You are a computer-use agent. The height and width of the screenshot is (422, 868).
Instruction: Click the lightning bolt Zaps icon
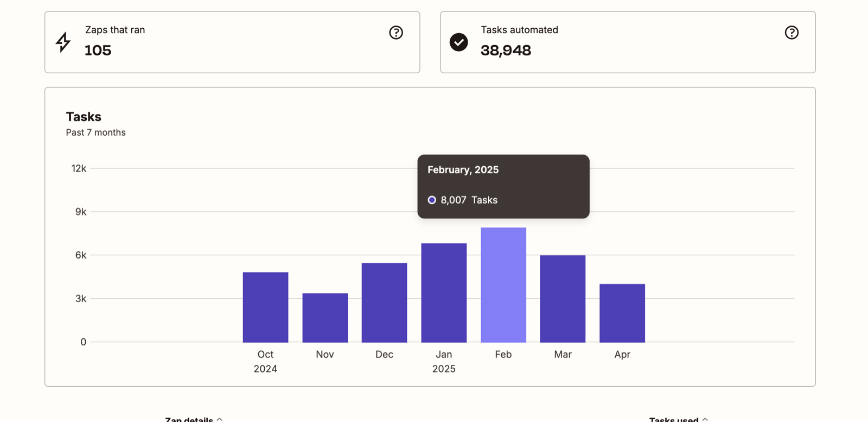click(x=63, y=42)
